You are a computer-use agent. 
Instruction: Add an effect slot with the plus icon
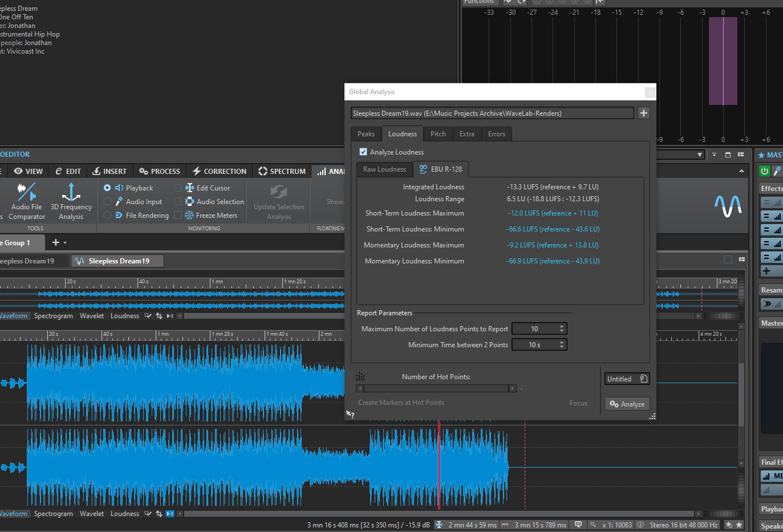[766, 271]
